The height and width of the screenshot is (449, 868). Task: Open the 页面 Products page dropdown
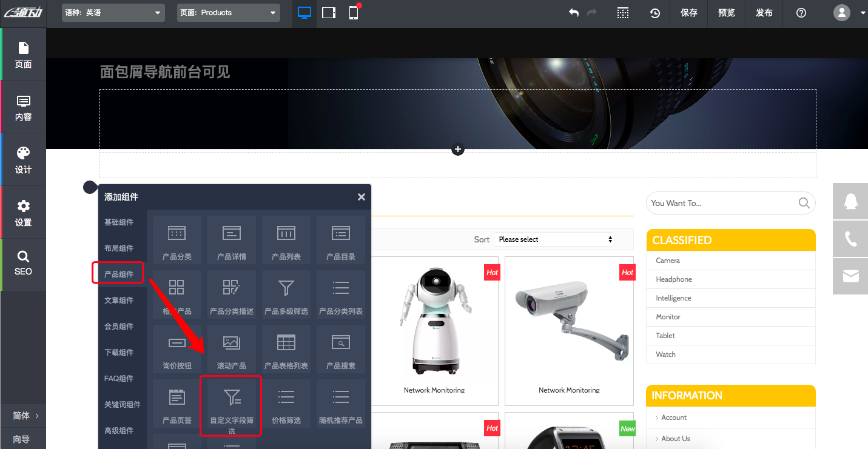click(x=228, y=12)
